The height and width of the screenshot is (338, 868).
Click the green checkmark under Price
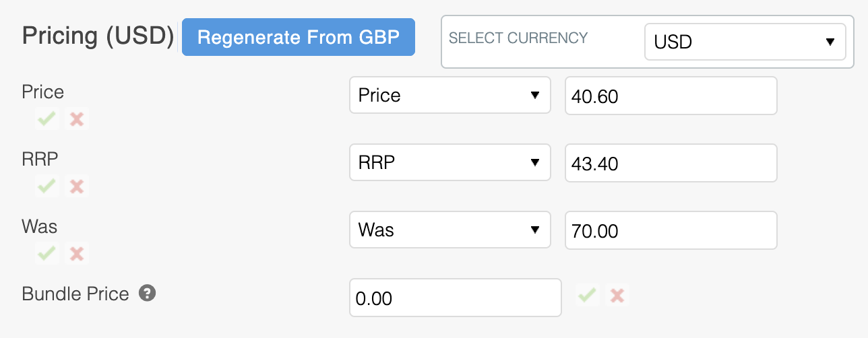point(46,119)
